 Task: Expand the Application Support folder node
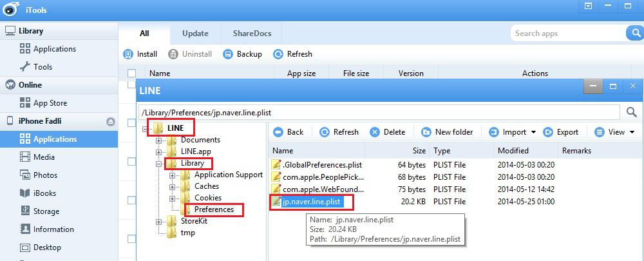(172, 175)
